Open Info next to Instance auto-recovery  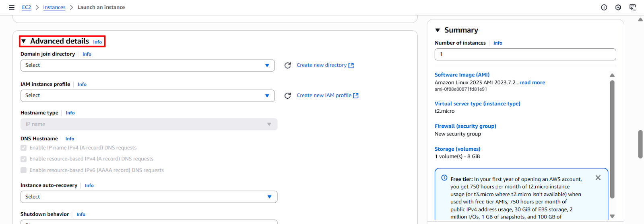pos(89,185)
